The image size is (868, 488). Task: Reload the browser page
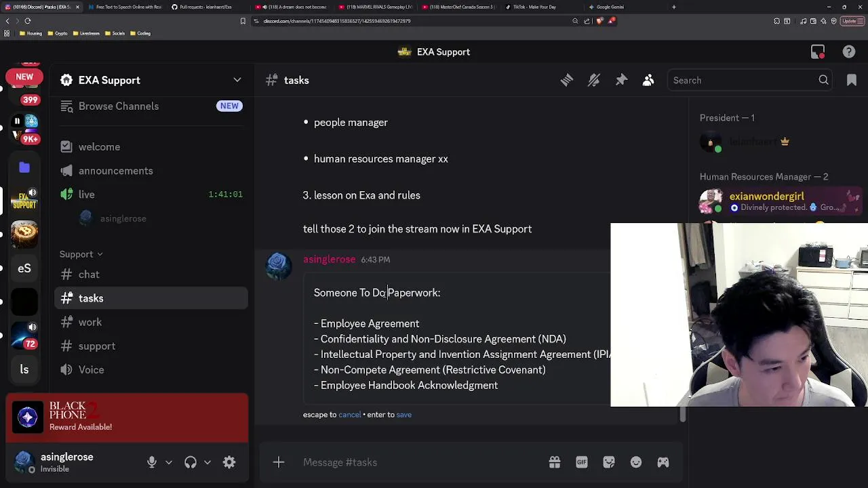(28, 21)
